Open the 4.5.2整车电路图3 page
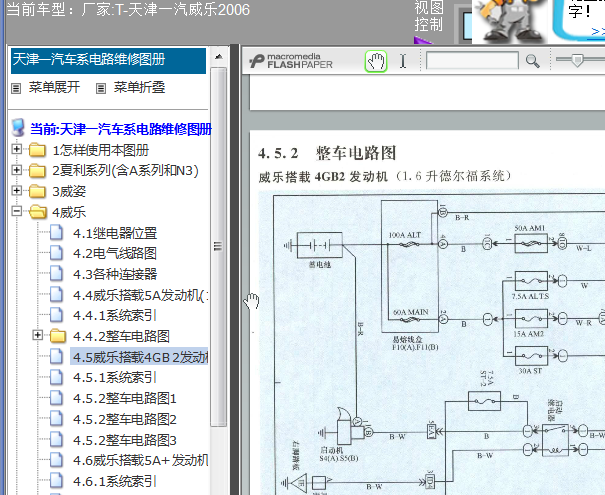This screenshot has height=495, width=605. 125,440
